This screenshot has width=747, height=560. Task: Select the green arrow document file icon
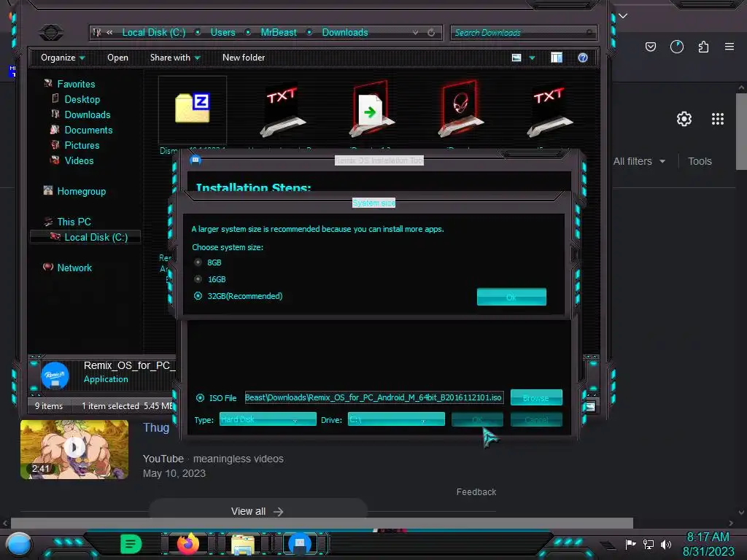(x=371, y=109)
